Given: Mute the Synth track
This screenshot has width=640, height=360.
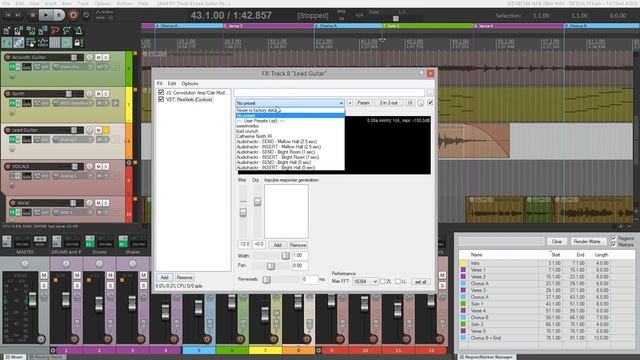Looking at the screenshot, I should [98, 94].
